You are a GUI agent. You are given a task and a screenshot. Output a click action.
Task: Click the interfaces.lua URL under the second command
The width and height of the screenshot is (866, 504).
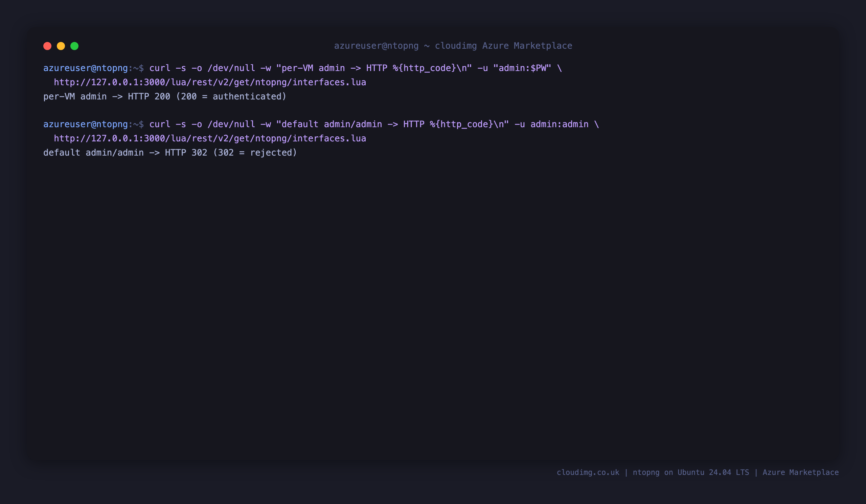(x=210, y=138)
